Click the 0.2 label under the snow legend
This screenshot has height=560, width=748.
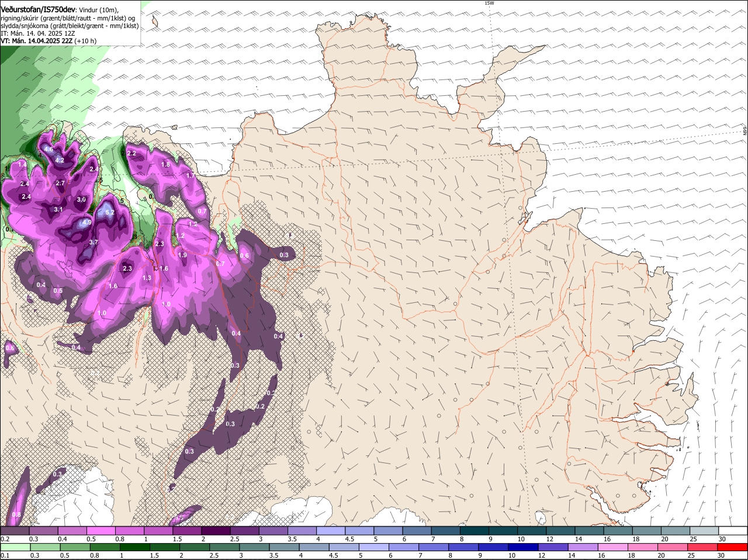click(5, 538)
